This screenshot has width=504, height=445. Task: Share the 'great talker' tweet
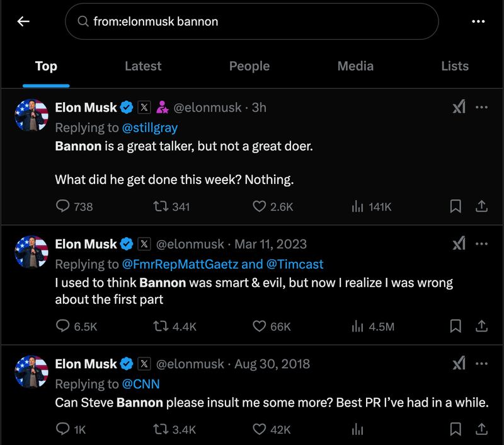pyautogui.click(x=480, y=206)
